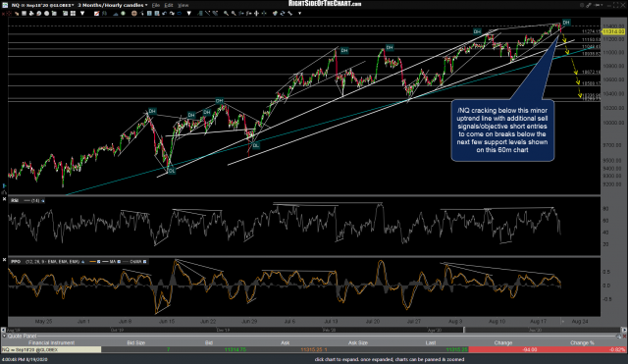Screen dimensions: 628x364
Task: Close the PPO indicator panel
Action: (4, 260)
